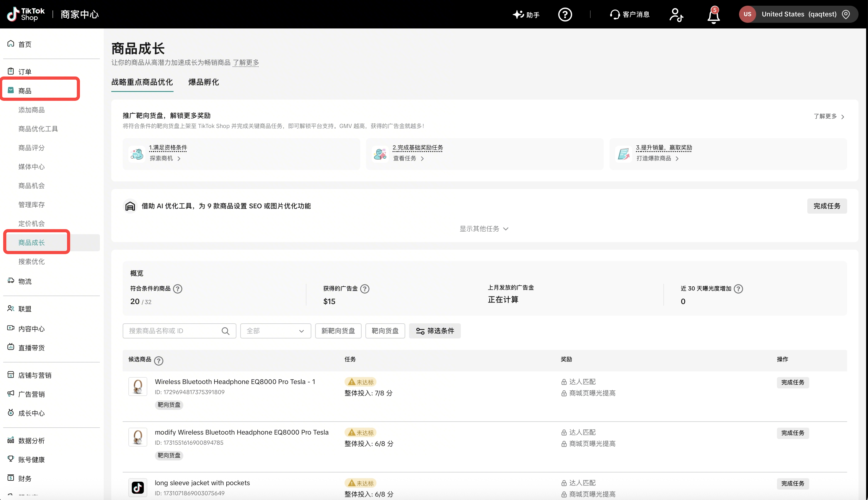
Task: Click 完成任务 for Wireless Bluetooth Headphone Tesla - 1
Action: (792, 382)
